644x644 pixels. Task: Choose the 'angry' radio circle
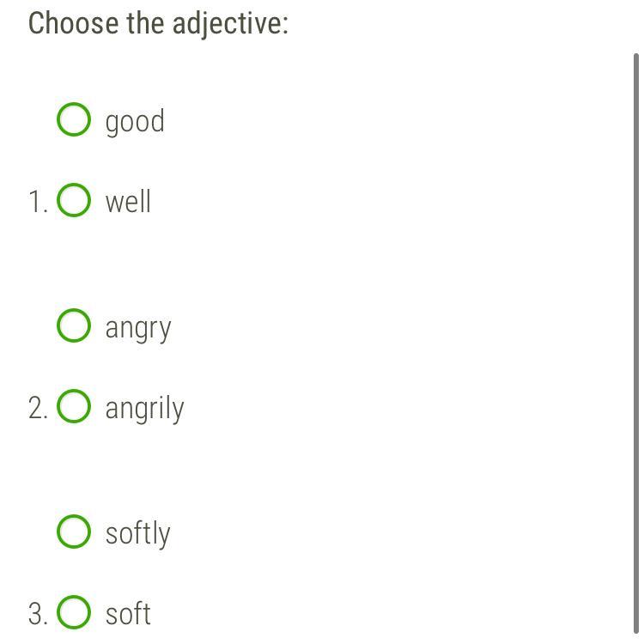(74, 326)
